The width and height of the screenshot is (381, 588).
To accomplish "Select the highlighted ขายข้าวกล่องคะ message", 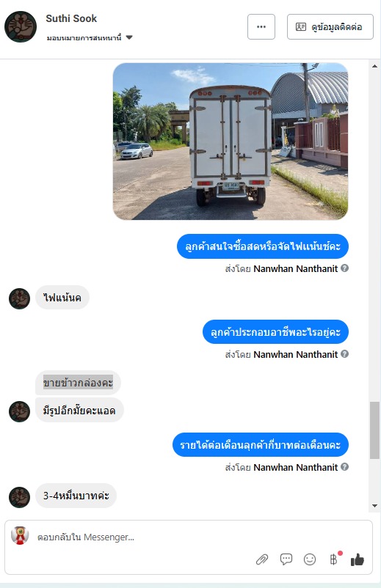I will point(78,383).
